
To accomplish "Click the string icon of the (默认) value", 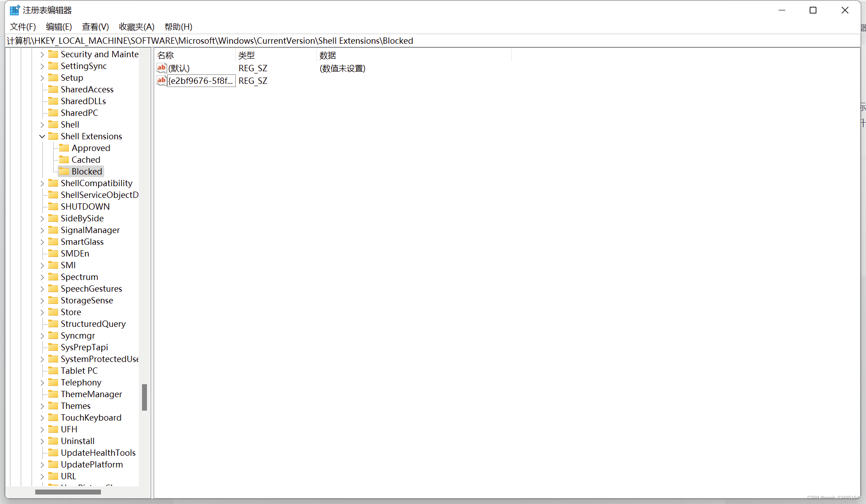I will [161, 68].
